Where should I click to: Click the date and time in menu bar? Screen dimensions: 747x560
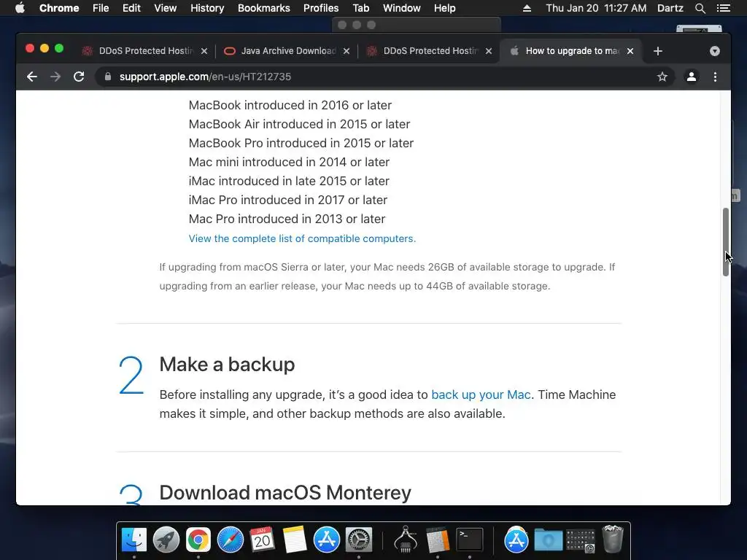(596, 8)
